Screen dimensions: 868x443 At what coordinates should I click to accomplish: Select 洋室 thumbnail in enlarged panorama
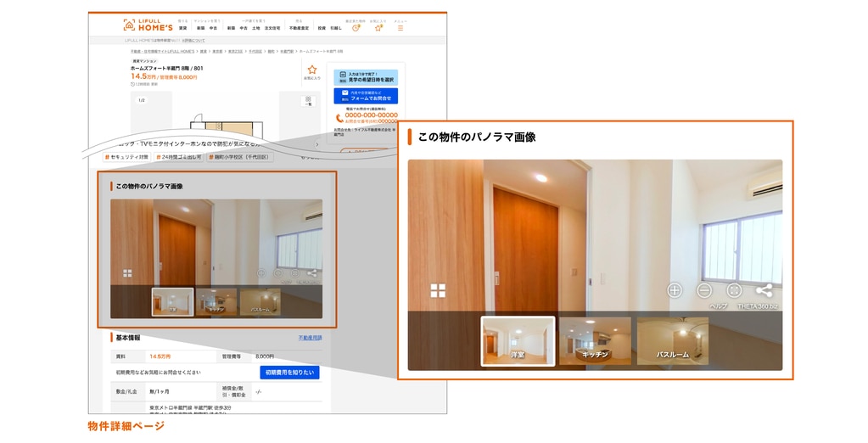[x=518, y=341]
